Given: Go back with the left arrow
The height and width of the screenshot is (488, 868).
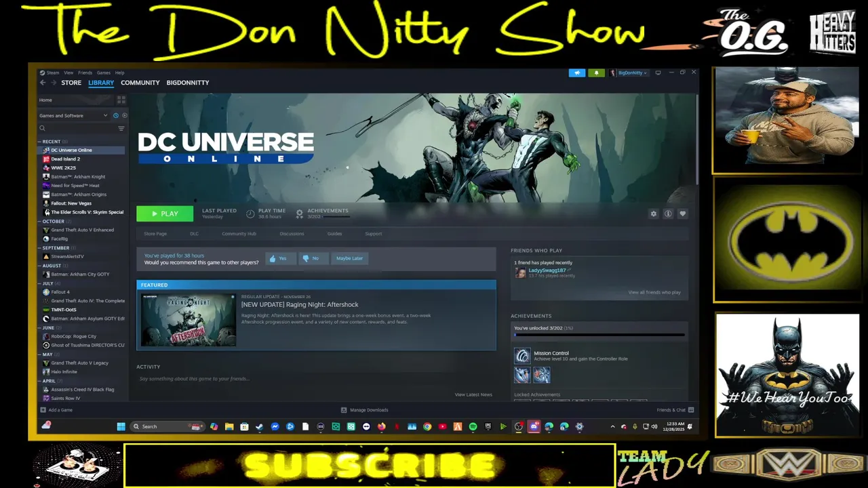Looking at the screenshot, I should [x=43, y=83].
